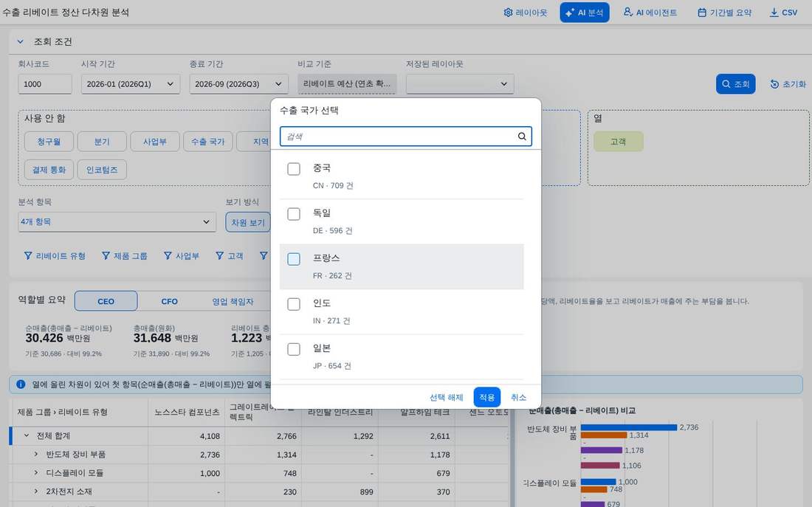The height and width of the screenshot is (507, 812).
Task: Collapse the 전체 합계 row
Action: 26,435
